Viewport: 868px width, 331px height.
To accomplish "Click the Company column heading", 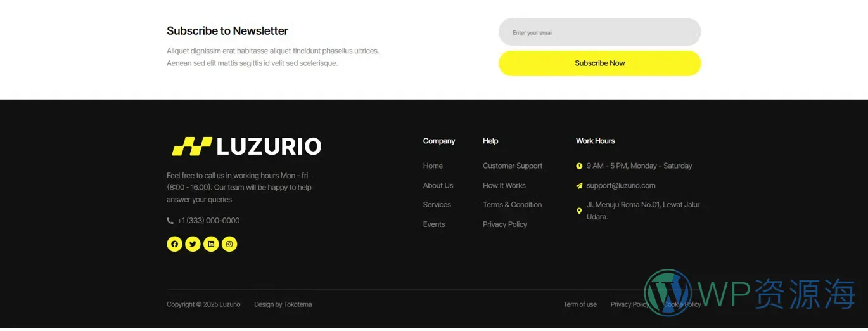I will [x=439, y=141].
